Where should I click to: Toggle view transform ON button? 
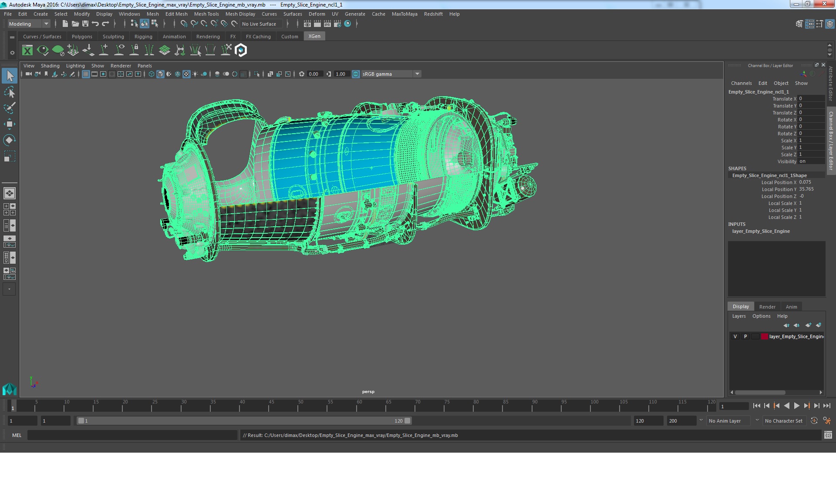pos(356,74)
